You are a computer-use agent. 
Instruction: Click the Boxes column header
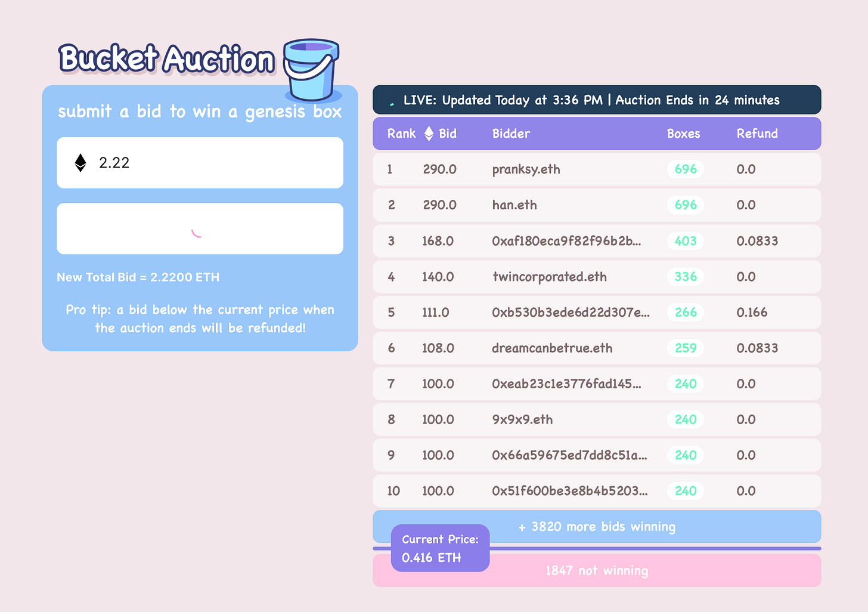click(683, 134)
